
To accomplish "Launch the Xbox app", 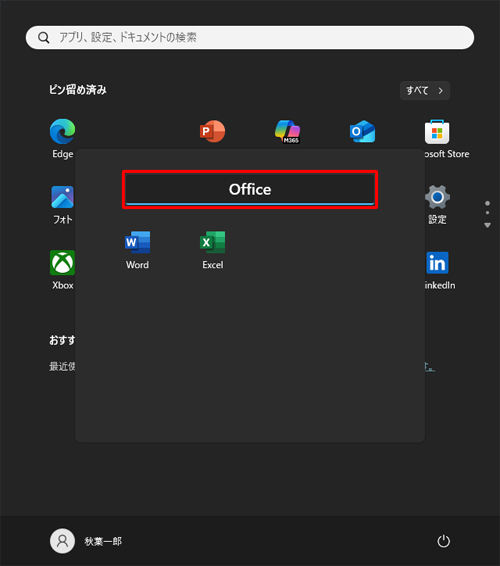I will pos(62,270).
